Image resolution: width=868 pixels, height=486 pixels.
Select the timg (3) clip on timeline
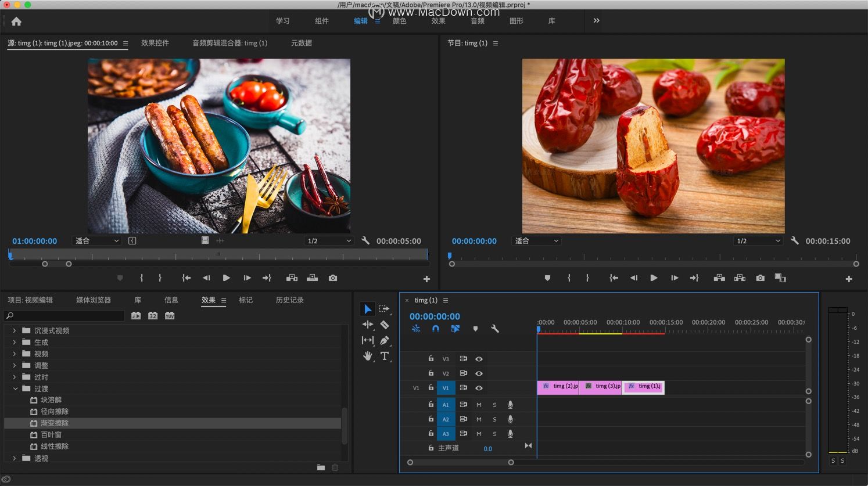coord(601,387)
